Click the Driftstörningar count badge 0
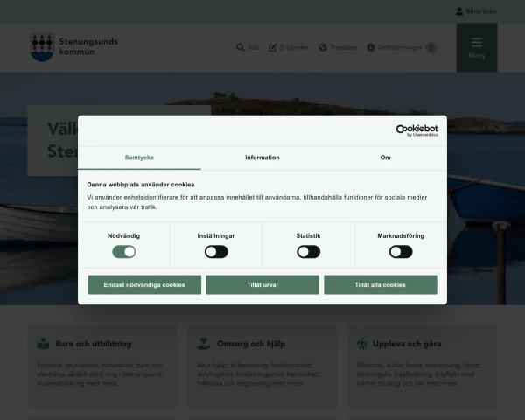Image resolution: width=525 pixels, height=420 pixels. (x=430, y=47)
